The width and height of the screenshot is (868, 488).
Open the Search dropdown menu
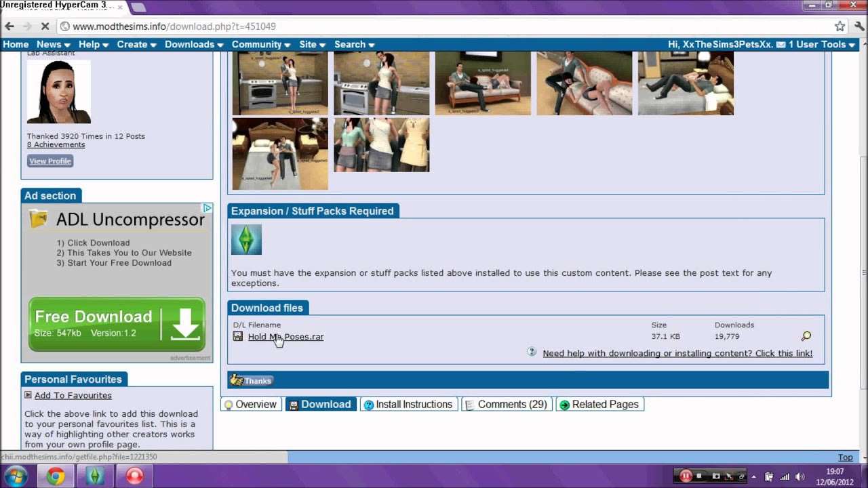coord(354,45)
